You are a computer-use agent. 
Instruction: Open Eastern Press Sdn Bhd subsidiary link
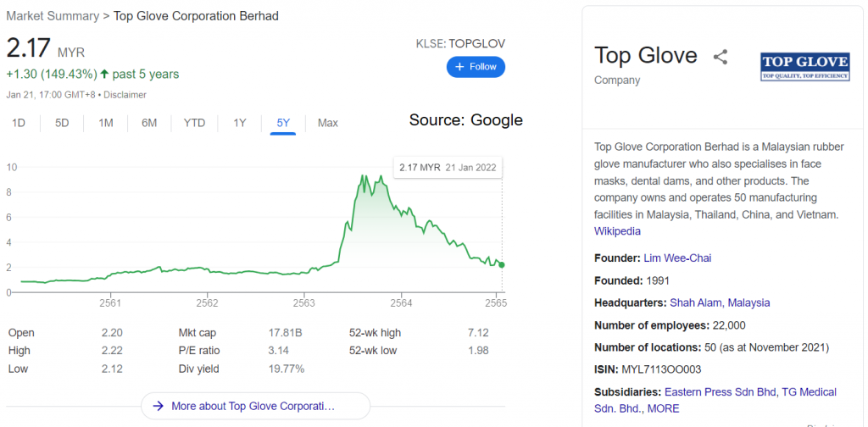coord(719,392)
